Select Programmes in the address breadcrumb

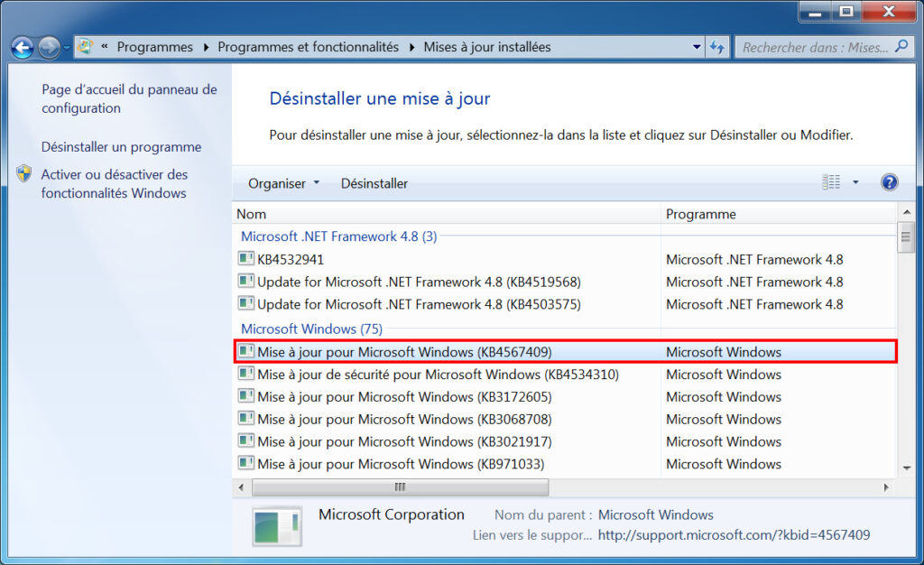[154, 47]
